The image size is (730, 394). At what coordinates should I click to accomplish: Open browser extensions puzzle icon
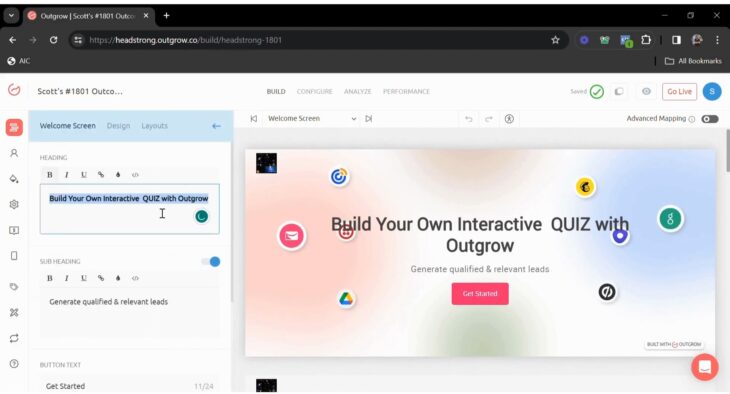click(x=646, y=40)
